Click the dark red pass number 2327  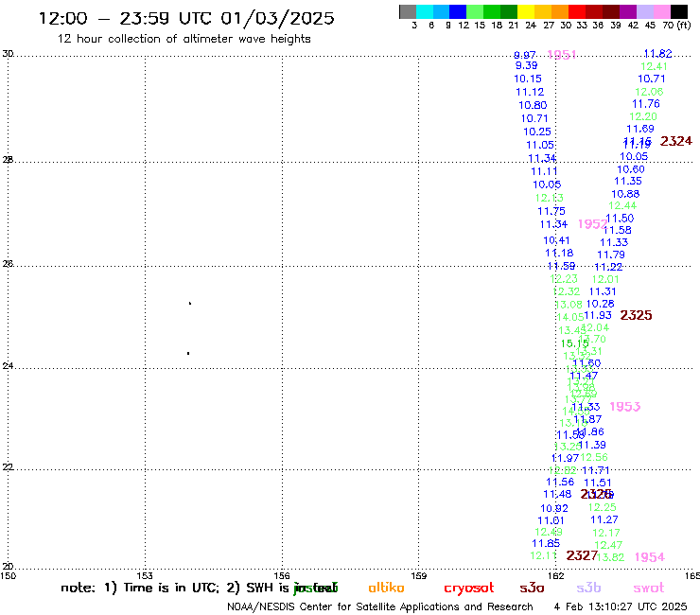(582, 555)
